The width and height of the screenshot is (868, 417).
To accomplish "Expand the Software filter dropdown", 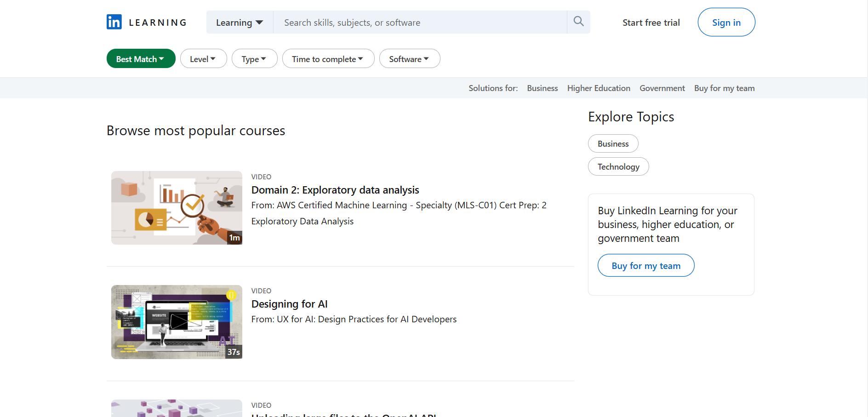I will coord(409,59).
